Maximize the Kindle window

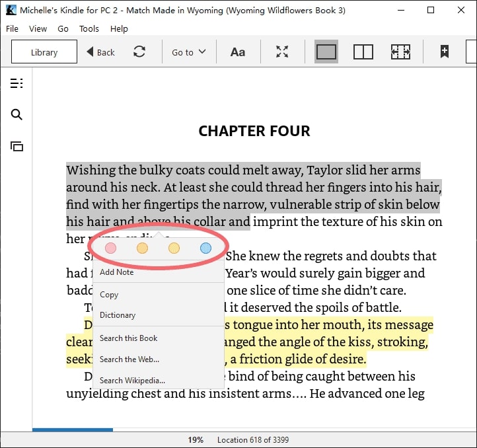point(431,10)
